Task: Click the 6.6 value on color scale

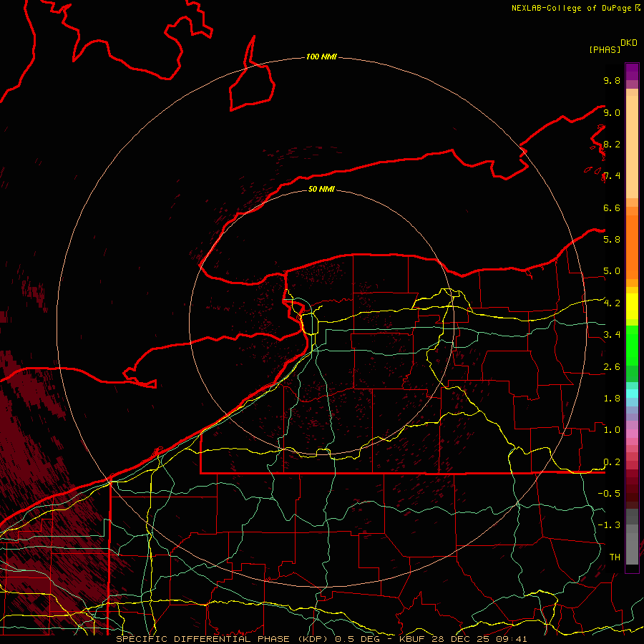Action: tap(612, 208)
